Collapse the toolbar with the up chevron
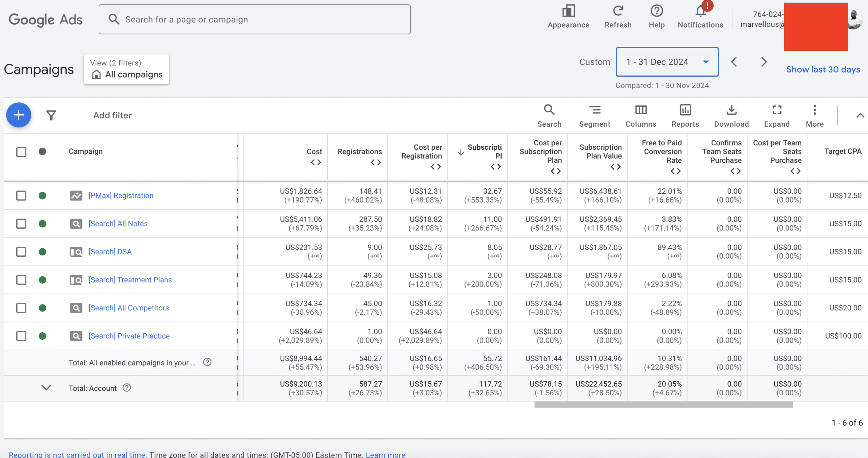 (860, 116)
